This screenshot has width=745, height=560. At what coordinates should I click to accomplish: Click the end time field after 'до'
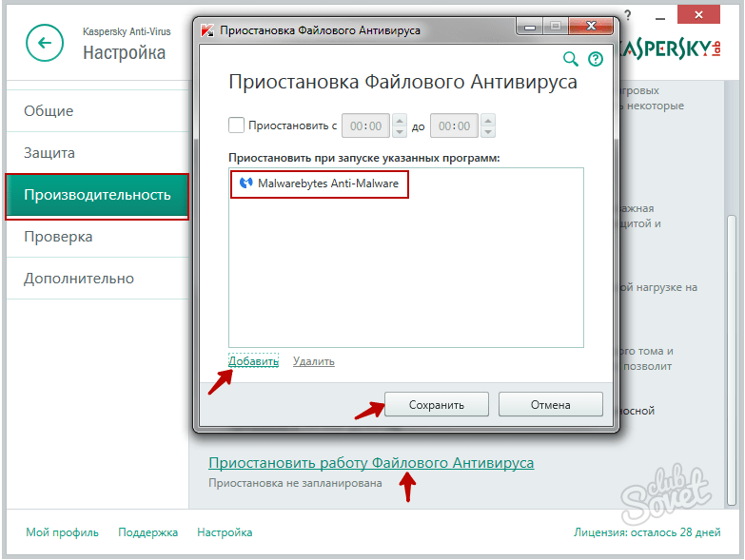click(x=454, y=126)
